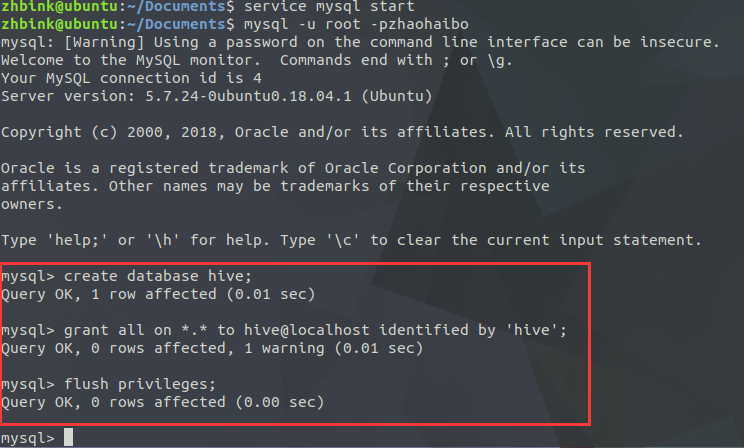The height and width of the screenshot is (448, 744).
Task: Click 'Query OK, 0 rows affected (0.00 sec)' result
Action: pyautogui.click(x=163, y=402)
